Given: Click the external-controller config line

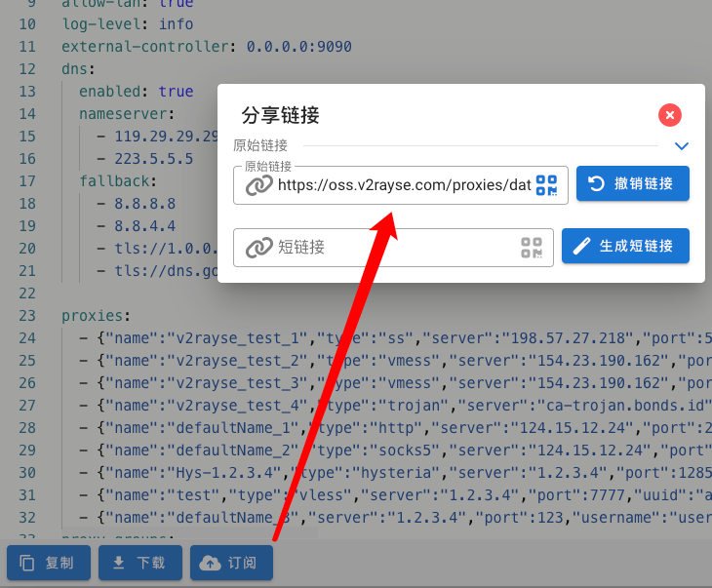Looking at the screenshot, I should click(206, 47).
